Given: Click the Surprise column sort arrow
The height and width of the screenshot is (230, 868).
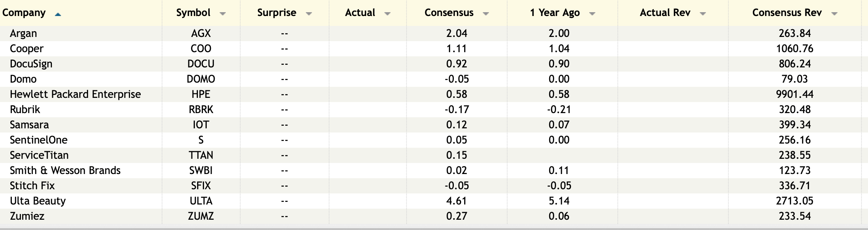Looking at the screenshot, I should tap(309, 14).
